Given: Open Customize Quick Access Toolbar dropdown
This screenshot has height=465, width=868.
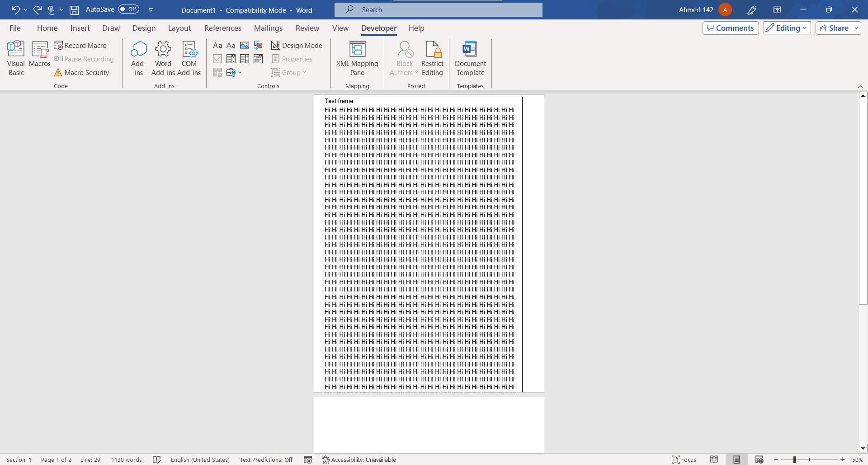Looking at the screenshot, I should point(151,10).
